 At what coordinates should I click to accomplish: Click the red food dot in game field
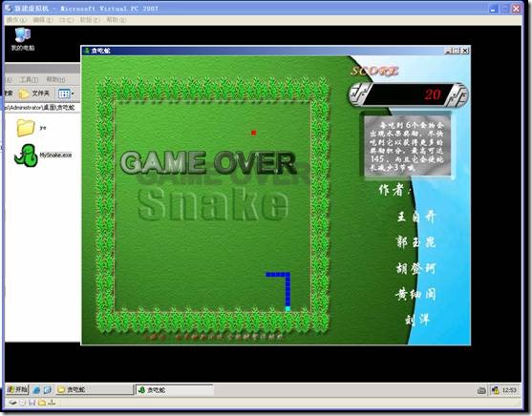253,133
